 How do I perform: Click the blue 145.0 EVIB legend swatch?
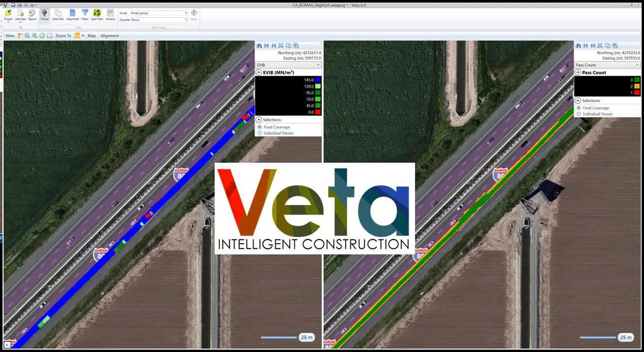click(x=318, y=80)
